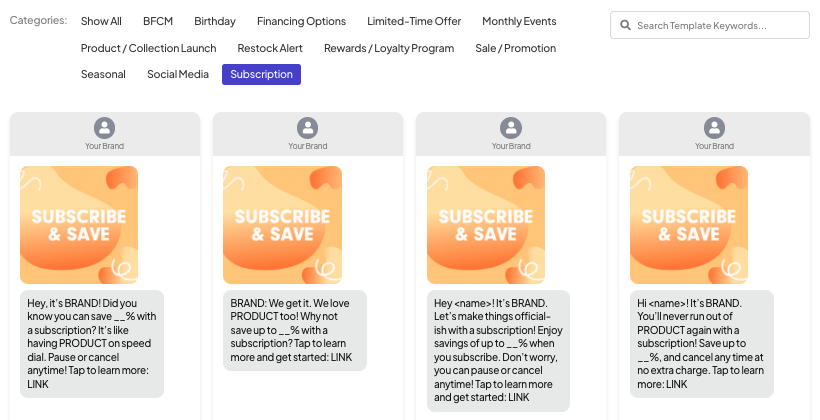The image size is (820, 420).
Task: Select the Show All category
Action: coord(101,21)
